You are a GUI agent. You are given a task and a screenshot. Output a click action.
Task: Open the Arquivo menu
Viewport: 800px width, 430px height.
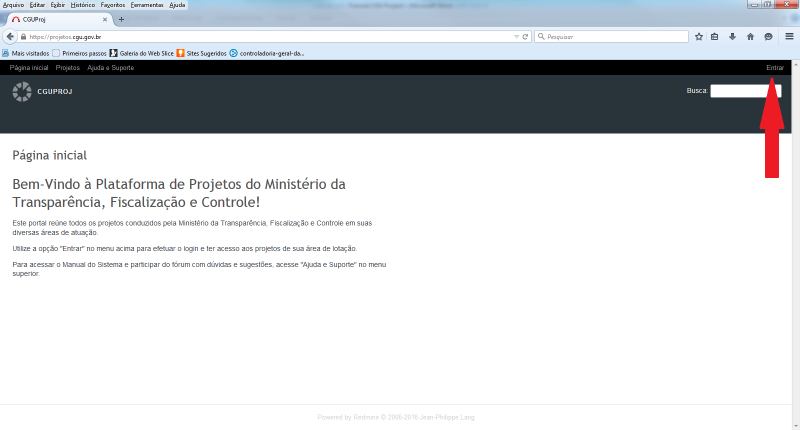click(x=14, y=5)
